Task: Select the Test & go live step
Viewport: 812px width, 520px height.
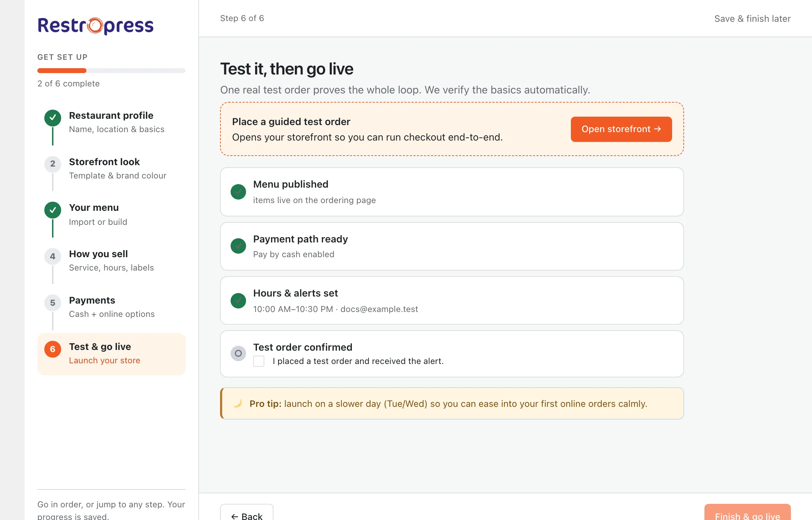Action: click(x=111, y=354)
